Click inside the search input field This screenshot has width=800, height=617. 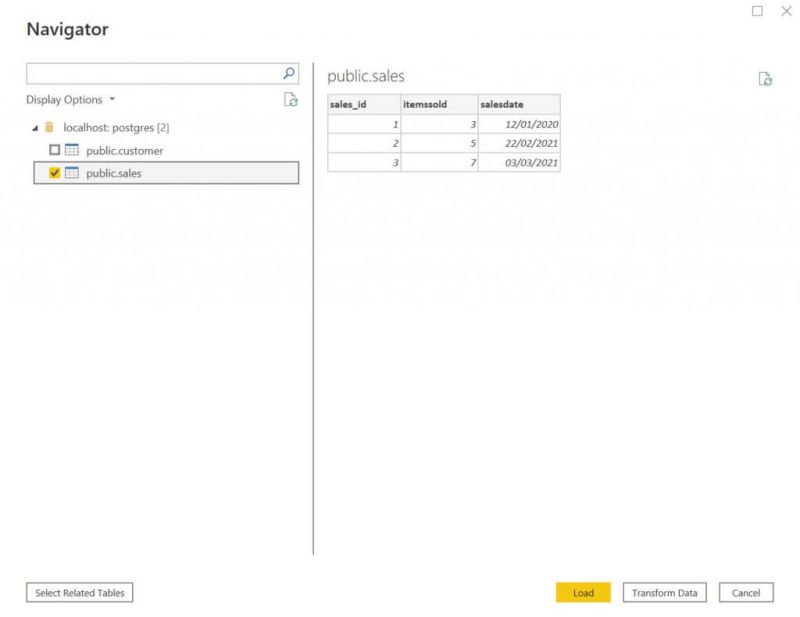point(150,73)
